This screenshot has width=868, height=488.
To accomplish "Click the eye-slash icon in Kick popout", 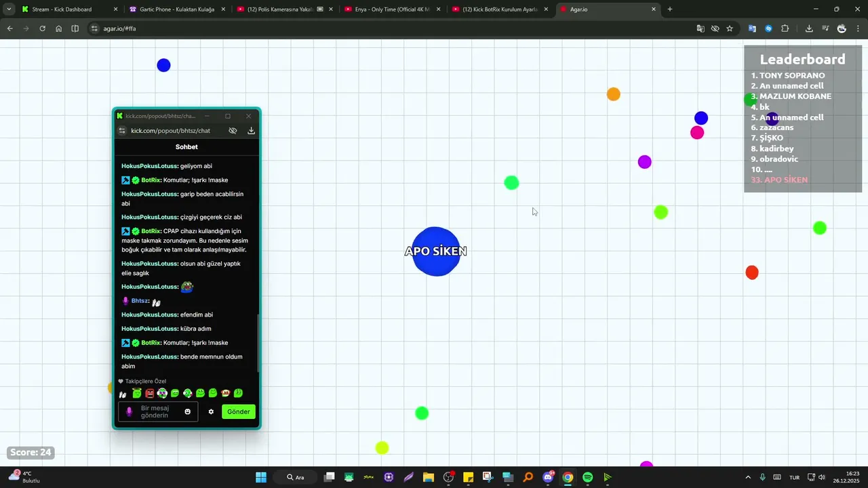I will point(233,131).
